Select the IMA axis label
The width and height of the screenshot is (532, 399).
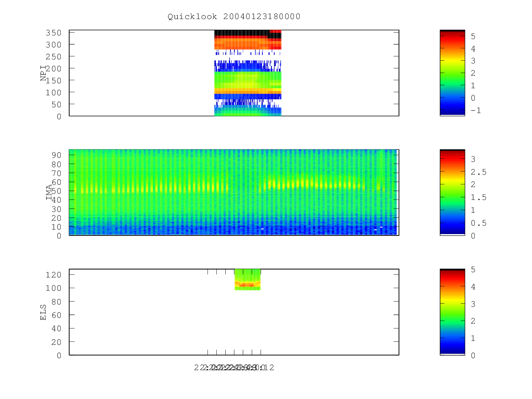(x=49, y=193)
